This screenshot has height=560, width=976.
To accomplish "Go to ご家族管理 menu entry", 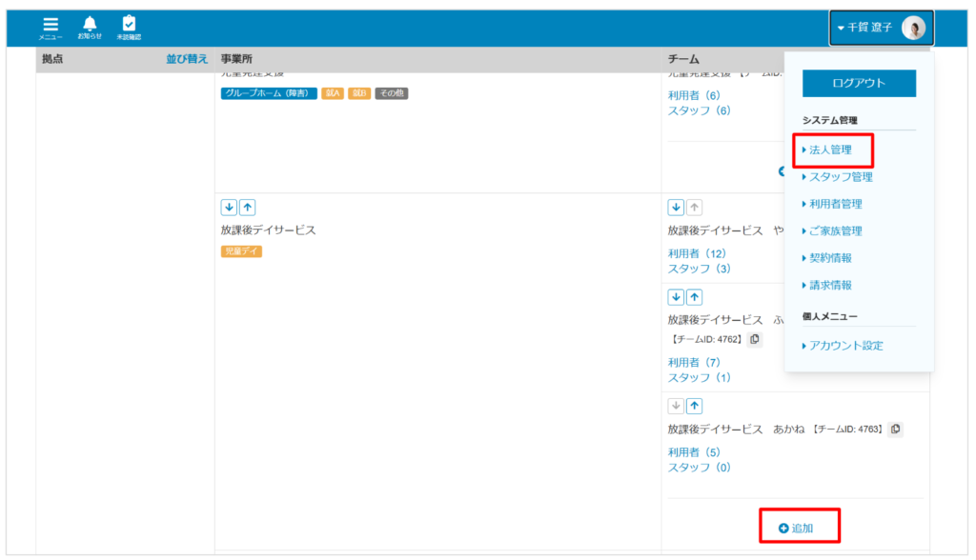I will point(836,231).
